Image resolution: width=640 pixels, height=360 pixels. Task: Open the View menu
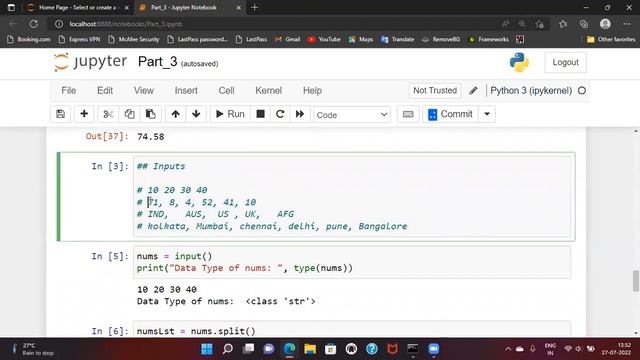(144, 91)
